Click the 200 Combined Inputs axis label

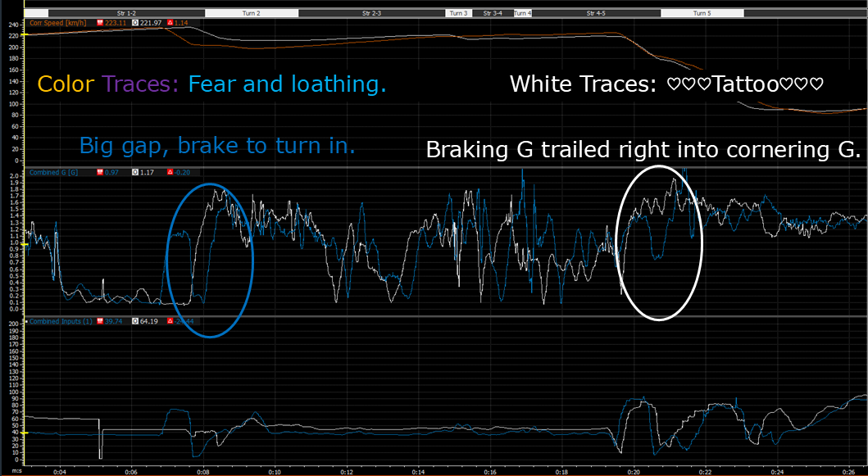(14, 324)
